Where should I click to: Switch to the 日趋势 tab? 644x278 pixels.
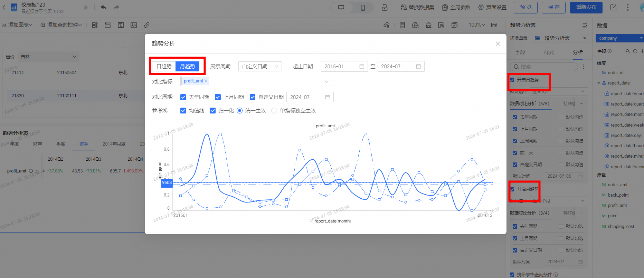(x=164, y=67)
